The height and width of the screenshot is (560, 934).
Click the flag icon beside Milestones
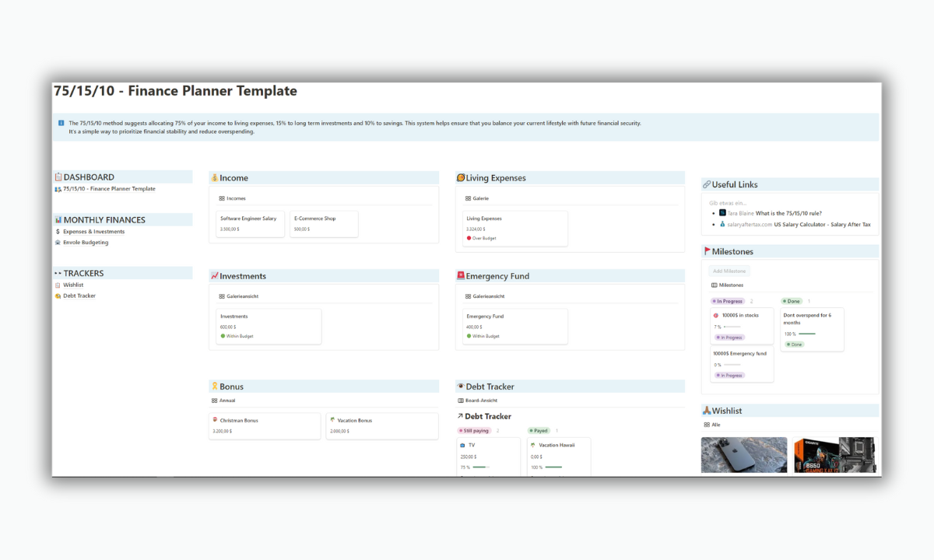coord(707,251)
